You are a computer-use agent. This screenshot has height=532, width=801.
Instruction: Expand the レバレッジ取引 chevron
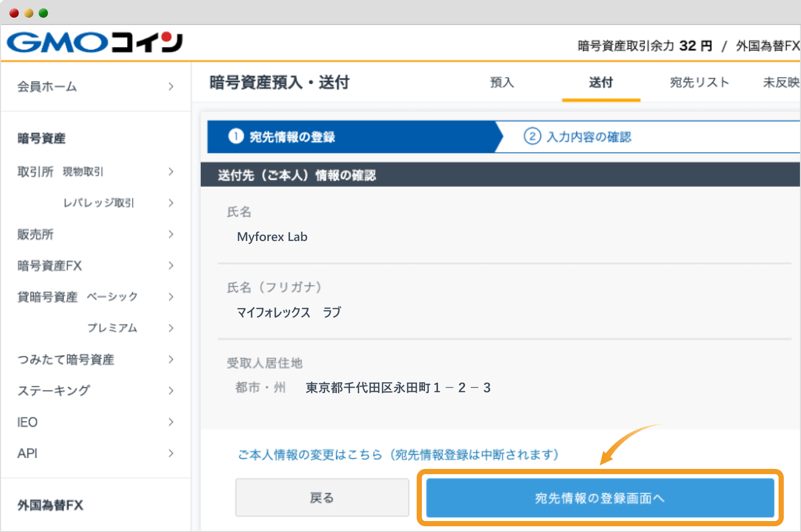[171, 203]
